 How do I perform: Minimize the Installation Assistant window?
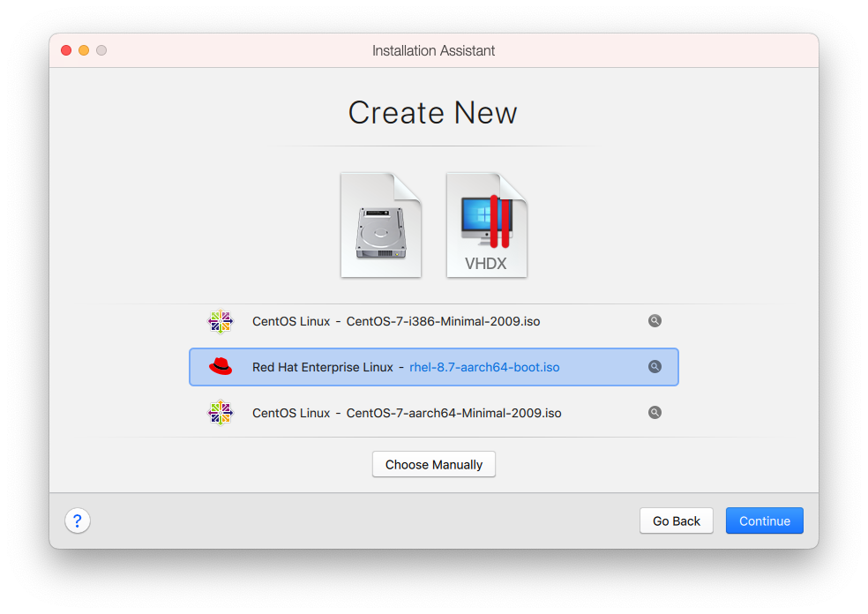tap(84, 50)
